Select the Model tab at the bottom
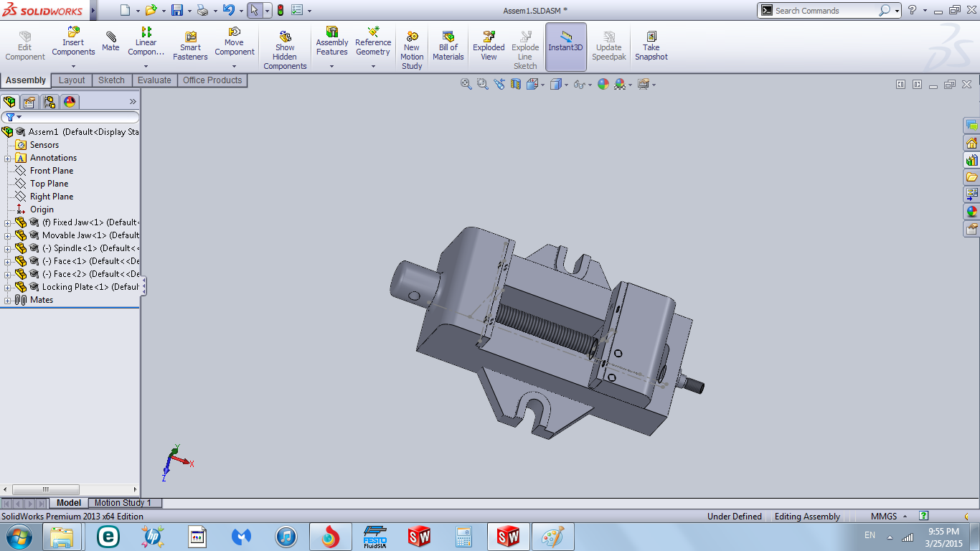Screen dimensions: 980x551 [69, 503]
